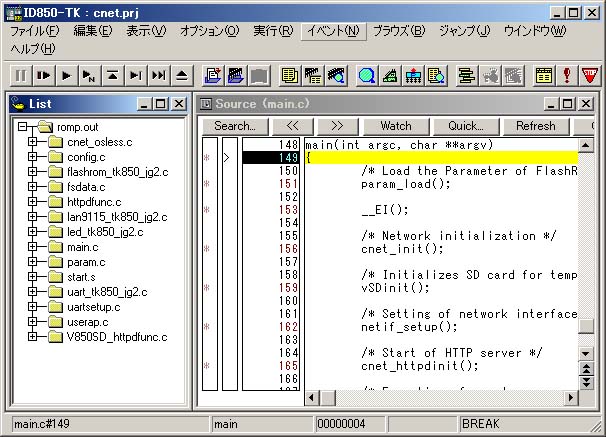Open the magnifier Watch window icon
The image size is (606, 437).
click(366, 75)
